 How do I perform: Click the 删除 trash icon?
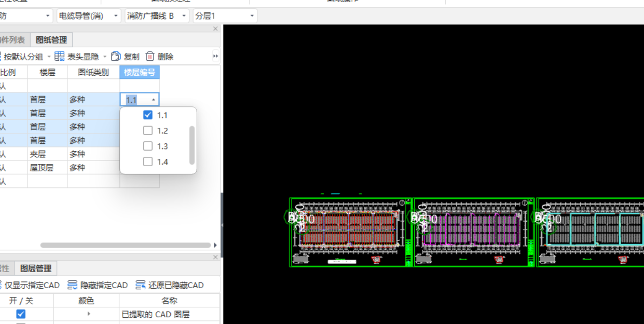[150, 56]
